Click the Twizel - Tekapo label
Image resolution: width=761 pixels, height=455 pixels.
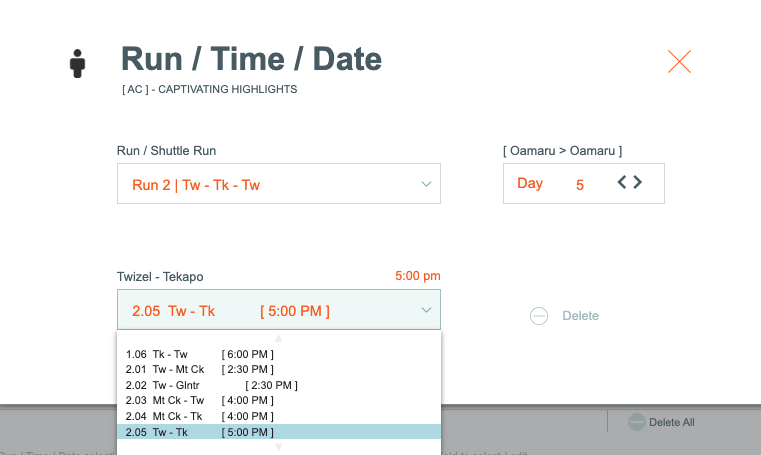coord(160,276)
